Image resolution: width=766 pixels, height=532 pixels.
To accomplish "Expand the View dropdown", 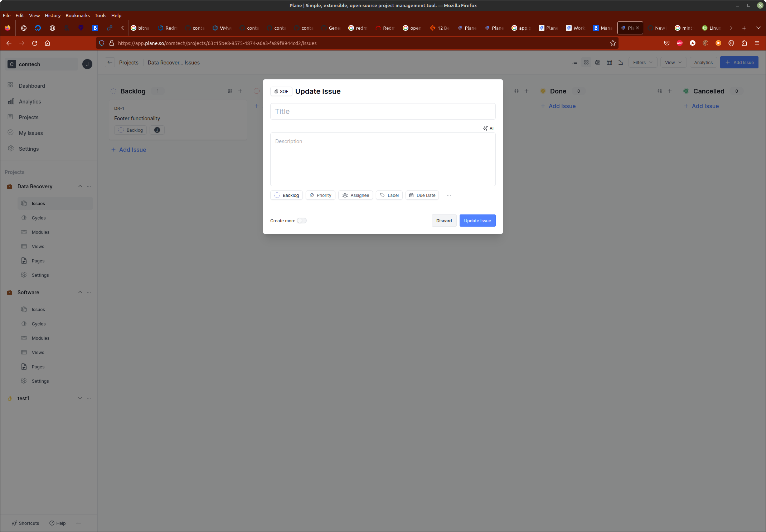I will 673,62.
